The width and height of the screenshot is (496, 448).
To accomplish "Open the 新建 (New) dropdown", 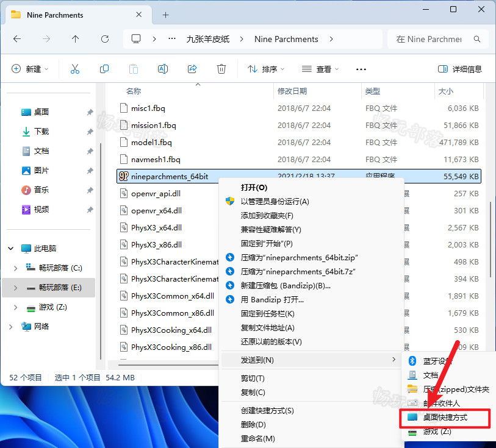I will (x=30, y=69).
